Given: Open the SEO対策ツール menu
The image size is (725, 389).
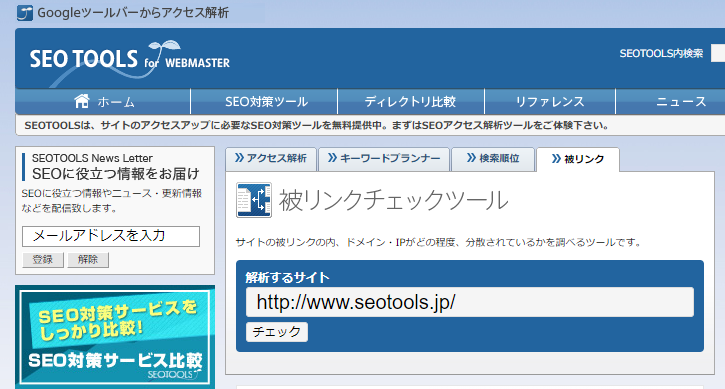Looking at the screenshot, I should pos(264,101).
